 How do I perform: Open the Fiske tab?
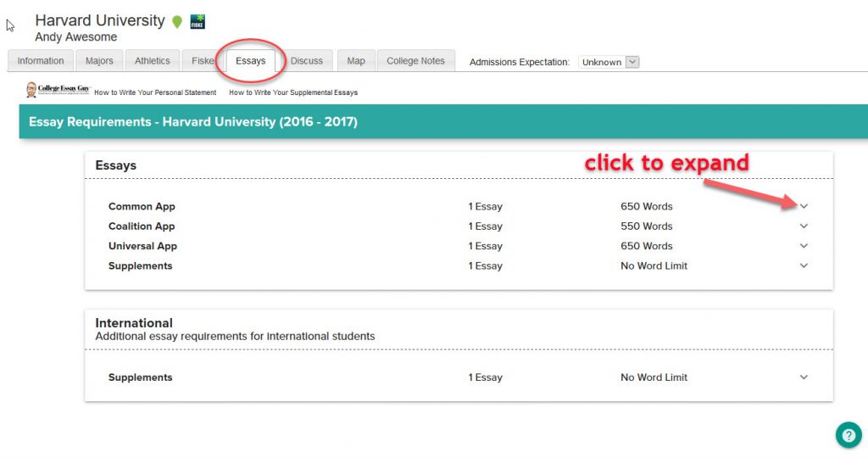point(203,61)
